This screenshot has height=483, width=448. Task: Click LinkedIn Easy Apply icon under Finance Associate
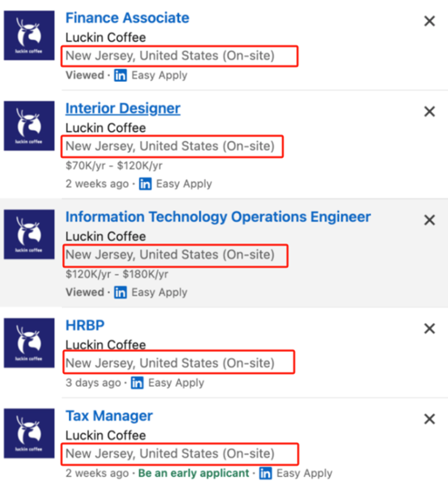click(x=120, y=76)
